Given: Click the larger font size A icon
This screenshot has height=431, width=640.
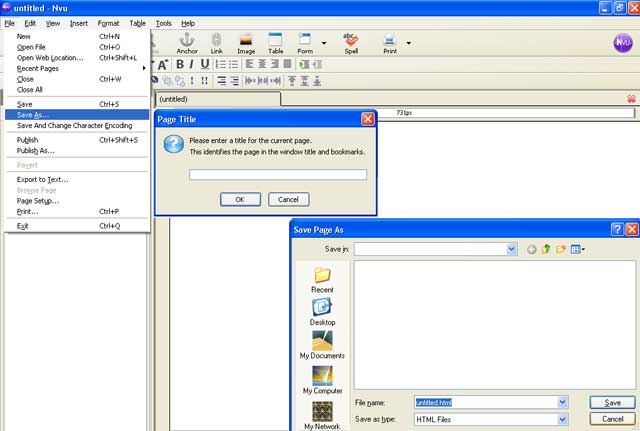Looking at the screenshot, I should [x=162, y=64].
